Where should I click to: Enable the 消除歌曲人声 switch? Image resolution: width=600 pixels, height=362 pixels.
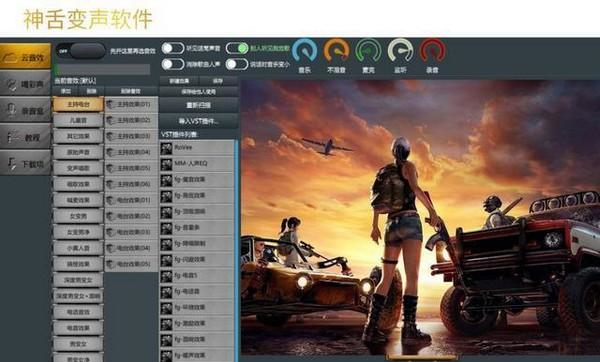173,64
